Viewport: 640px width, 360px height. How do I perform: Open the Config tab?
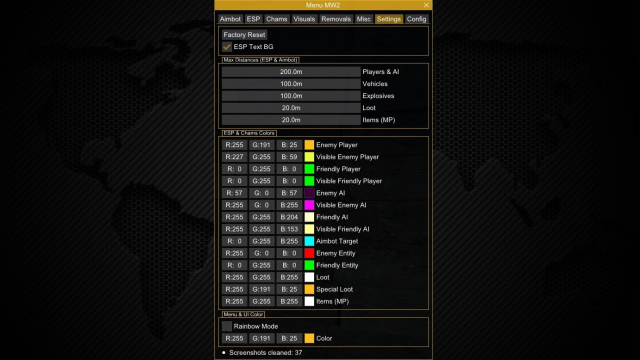pos(416,19)
